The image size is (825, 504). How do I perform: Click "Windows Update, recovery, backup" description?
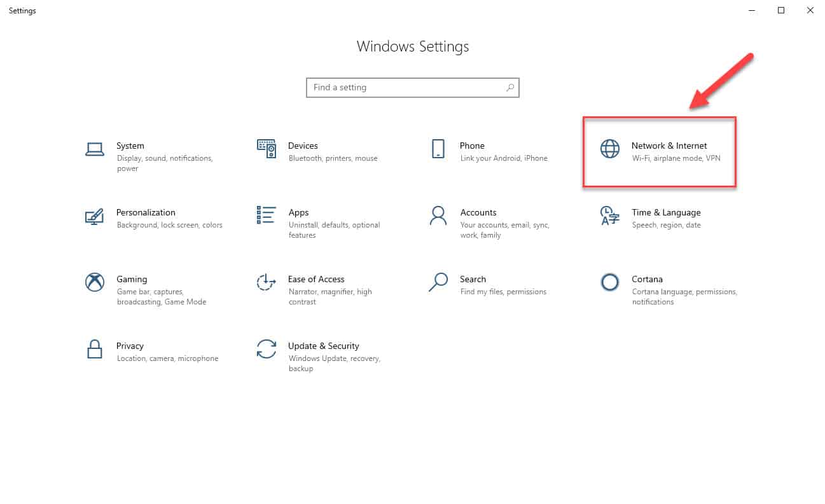pyautogui.click(x=335, y=364)
